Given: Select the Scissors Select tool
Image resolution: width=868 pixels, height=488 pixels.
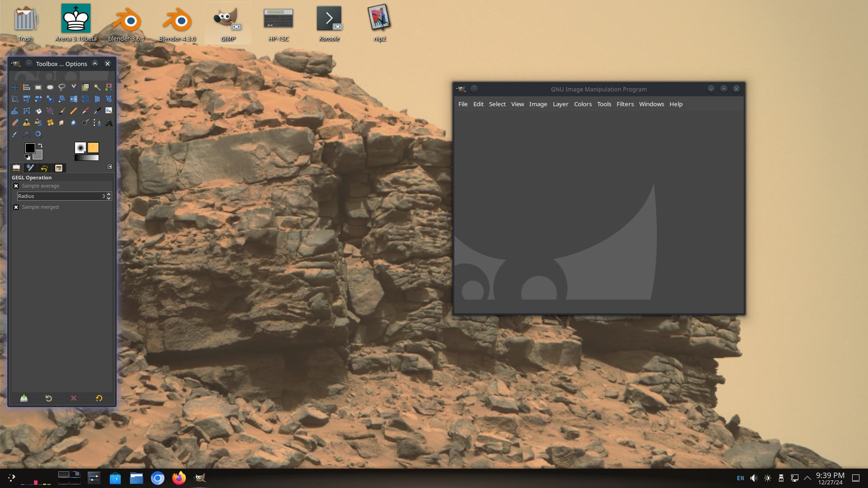Looking at the screenshot, I should pos(74,87).
